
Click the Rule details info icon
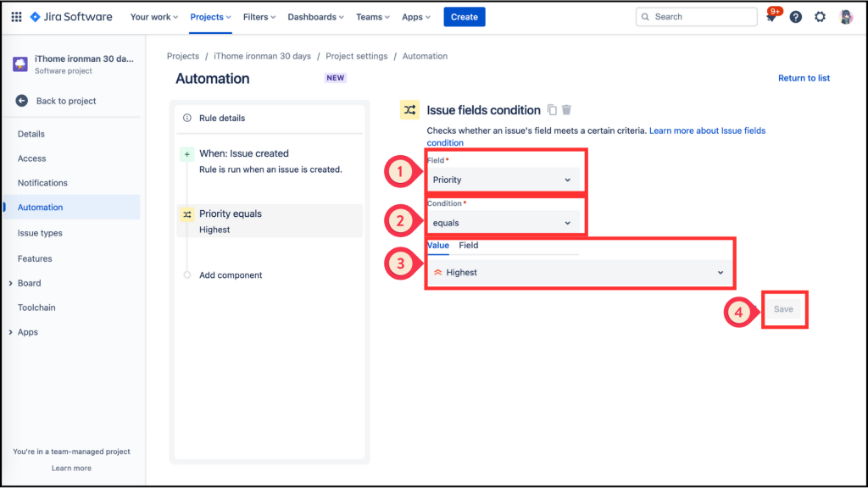tap(187, 118)
